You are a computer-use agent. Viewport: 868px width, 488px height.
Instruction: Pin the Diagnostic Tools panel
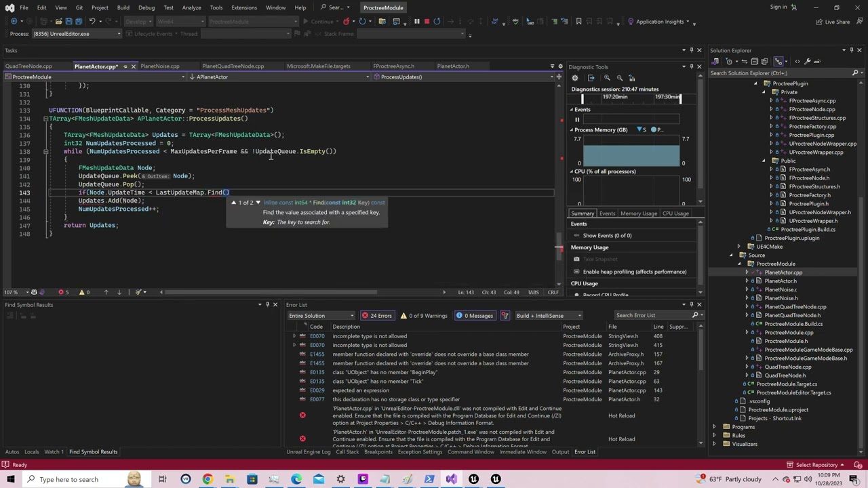(691, 66)
